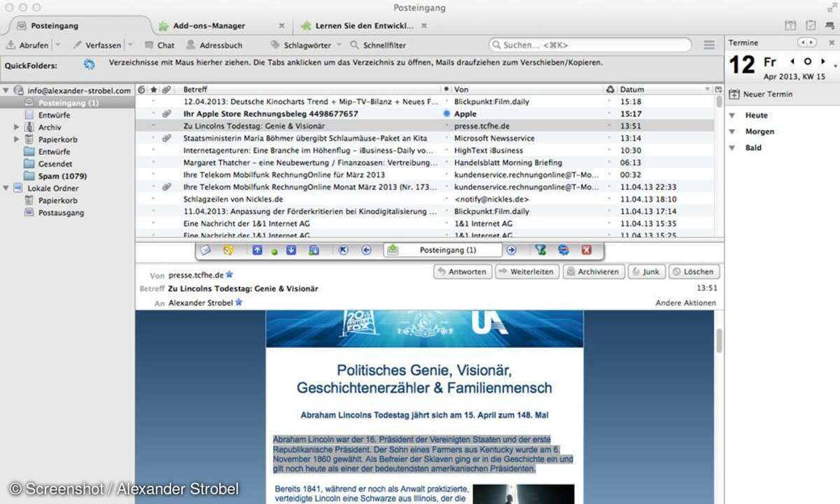The height and width of the screenshot is (504, 840).
Task: Click the attachment paperclip column header
Action: pyautogui.click(x=166, y=90)
